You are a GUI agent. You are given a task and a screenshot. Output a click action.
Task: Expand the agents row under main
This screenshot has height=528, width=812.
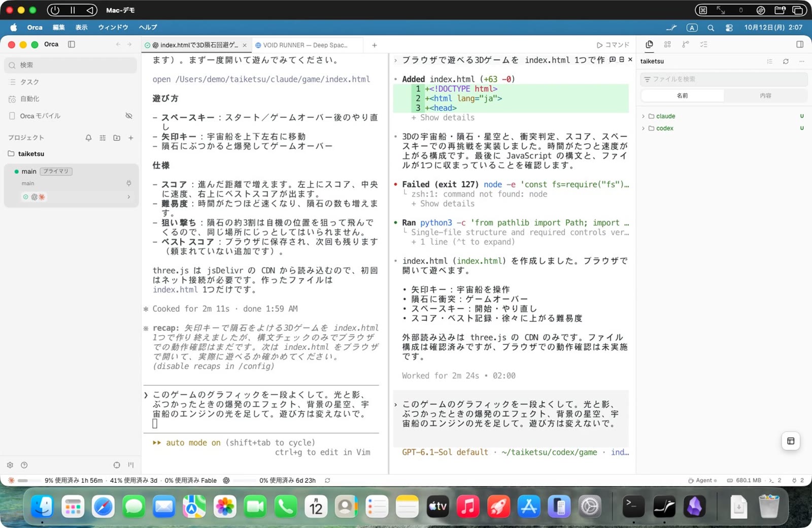[x=128, y=197]
